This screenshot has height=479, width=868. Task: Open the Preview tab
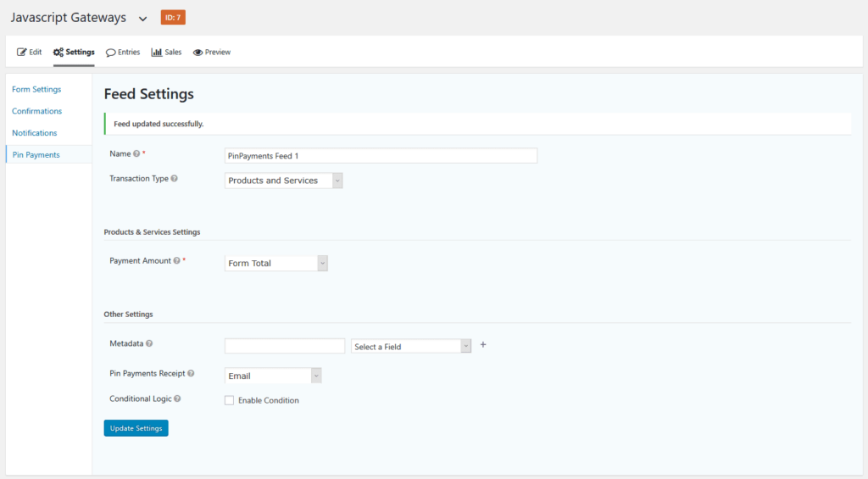coord(211,52)
